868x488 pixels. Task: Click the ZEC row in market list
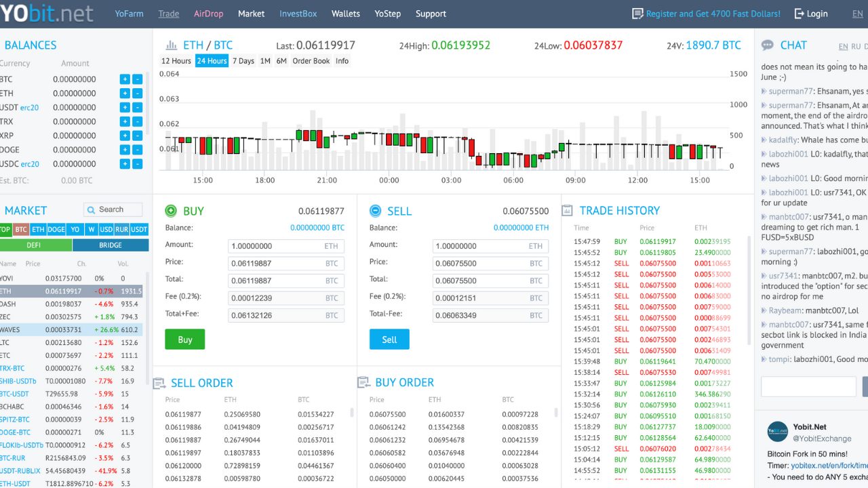tap(71, 317)
